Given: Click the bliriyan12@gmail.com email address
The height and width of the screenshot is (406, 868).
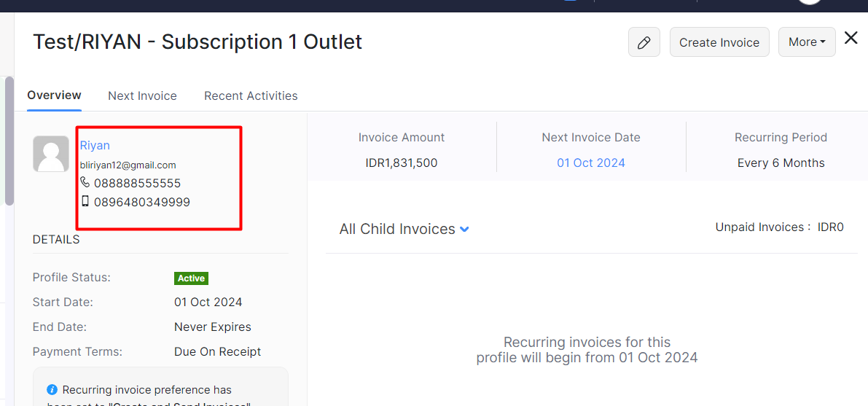Looking at the screenshot, I should tap(128, 165).
